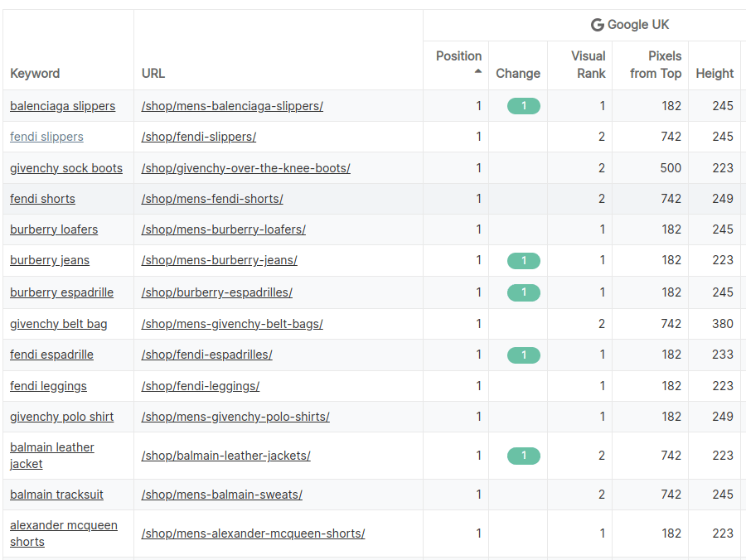The width and height of the screenshot is (746, 560).
Task: Visit the /shop/mens-balenciaga-slippers/ URL
Action: 232,106
